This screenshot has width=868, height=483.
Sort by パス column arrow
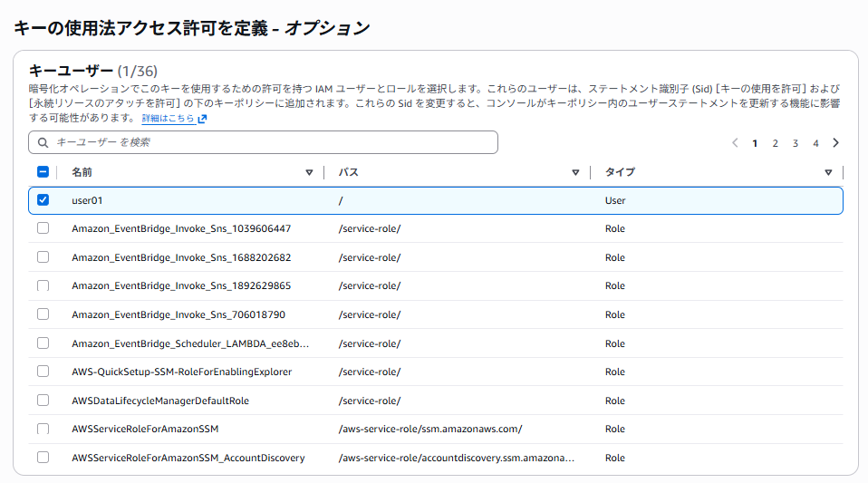coord(575,173)
